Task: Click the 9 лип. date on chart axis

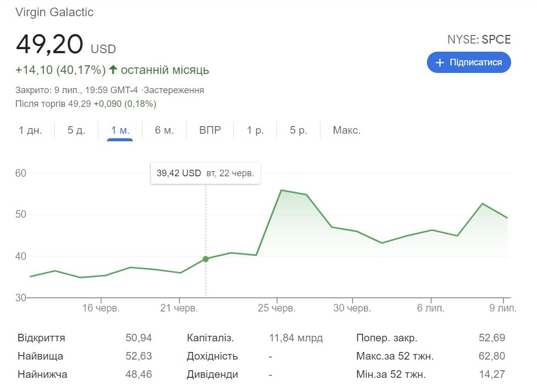Action: (x=503, y=308)
